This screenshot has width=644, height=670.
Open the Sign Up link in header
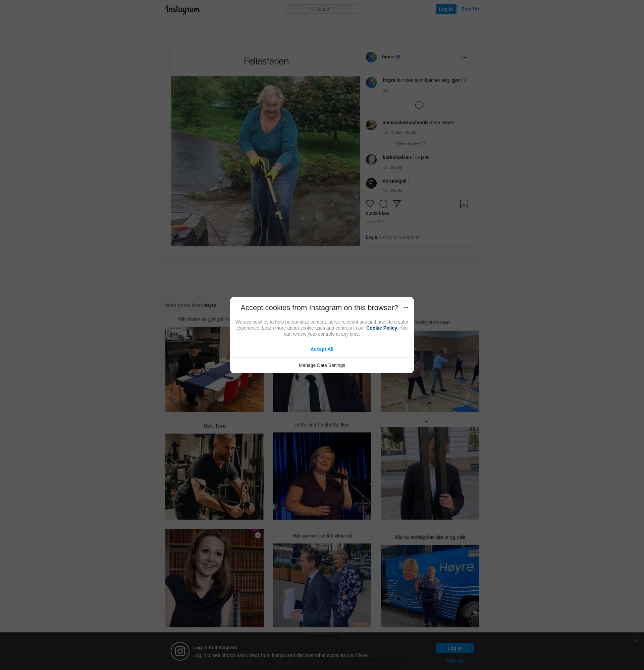(x=470, y=9)
